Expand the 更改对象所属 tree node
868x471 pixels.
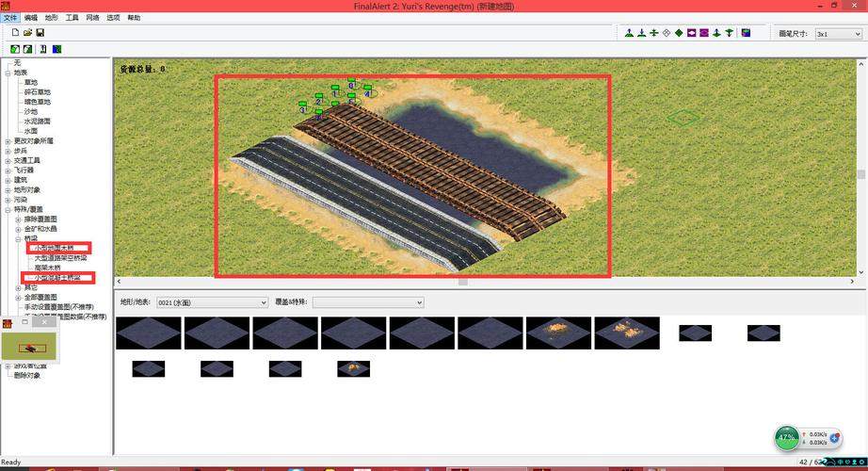[x=8, y=141]
